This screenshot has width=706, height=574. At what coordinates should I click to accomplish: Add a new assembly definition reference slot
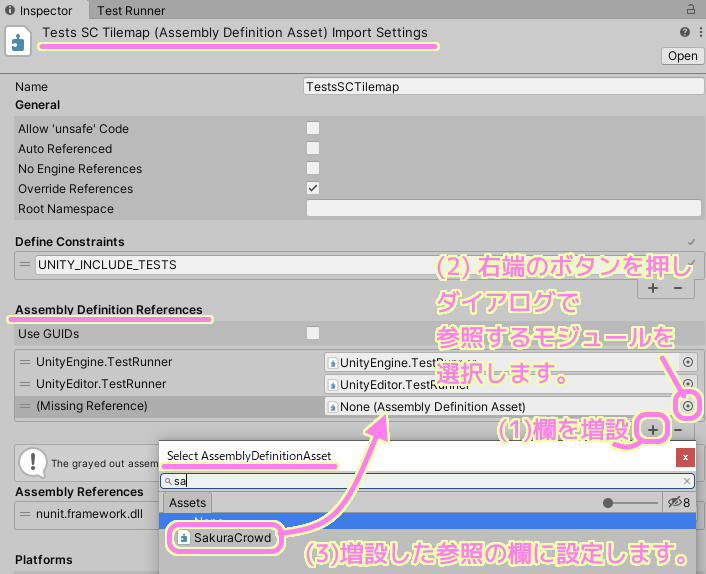[652, 430]
